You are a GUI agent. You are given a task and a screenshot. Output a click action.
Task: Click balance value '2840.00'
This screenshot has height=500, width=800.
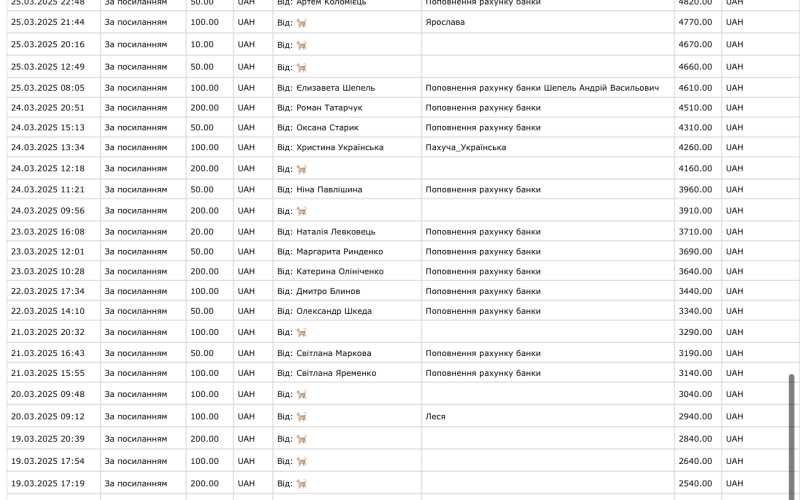[695, 439]
